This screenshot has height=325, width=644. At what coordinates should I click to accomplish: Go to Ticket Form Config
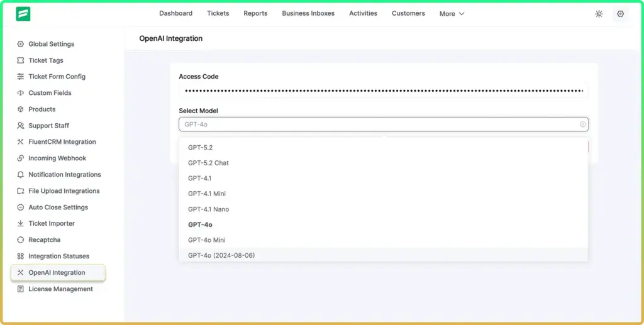[58, 77]
